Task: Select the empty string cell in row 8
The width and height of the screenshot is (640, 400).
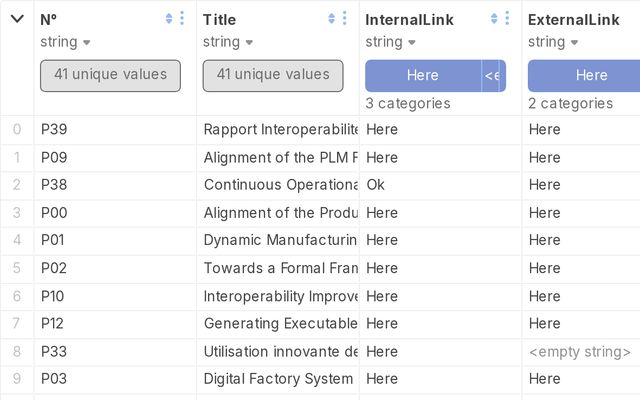Action: tap(581, 351)
